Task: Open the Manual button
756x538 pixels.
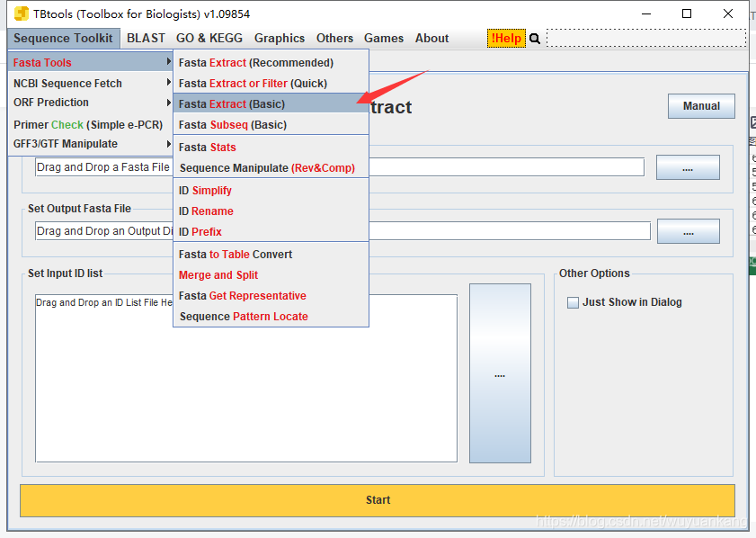Action: (701, 106)
